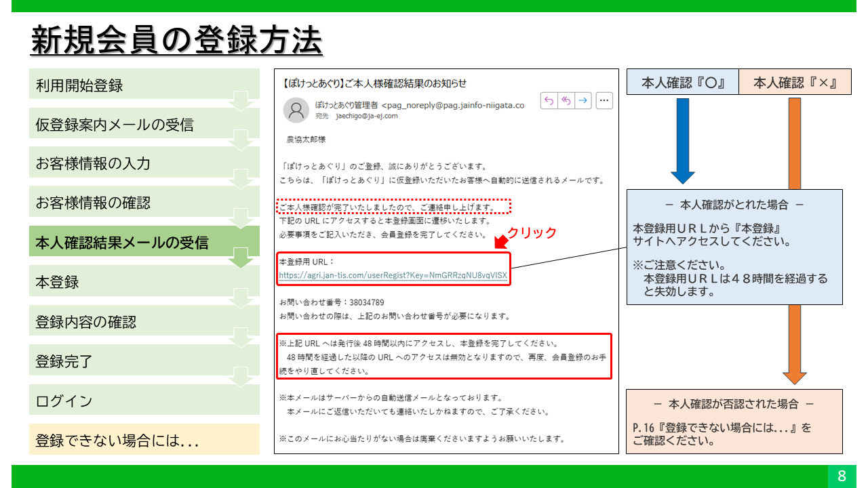Click the Forward arrow icon in email
Viewport: 868px width, 488px height.
click(x=582, y=101)
